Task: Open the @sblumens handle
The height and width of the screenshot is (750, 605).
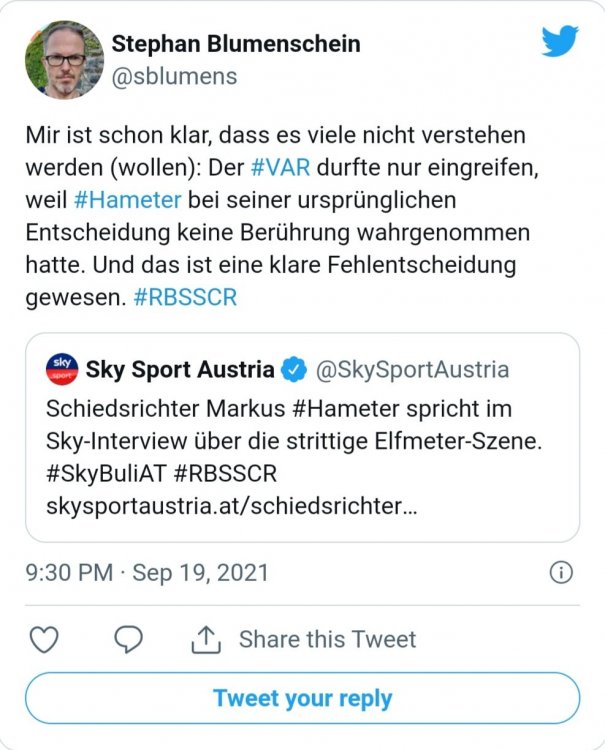Action: coord(175,77)
